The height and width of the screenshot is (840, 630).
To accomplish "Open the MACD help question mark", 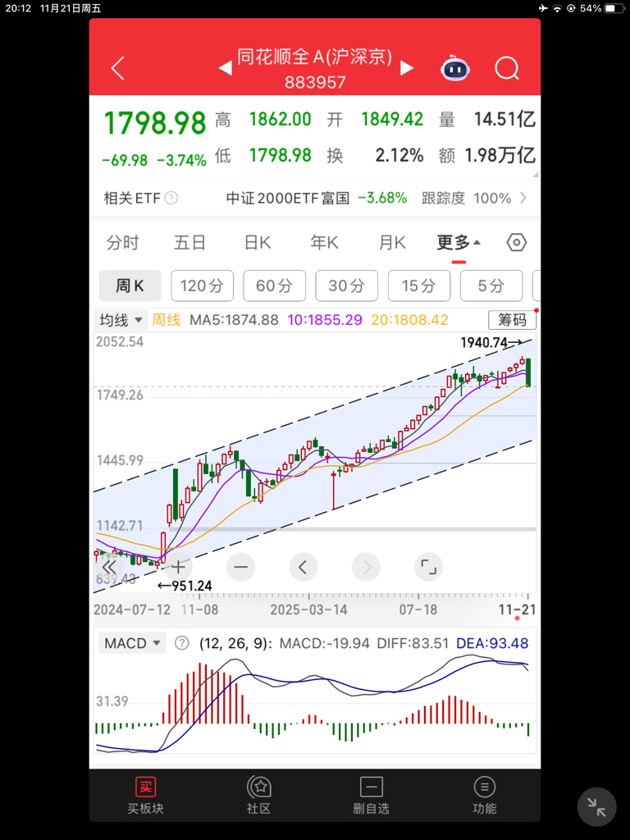I will click(x=182, y=643).
